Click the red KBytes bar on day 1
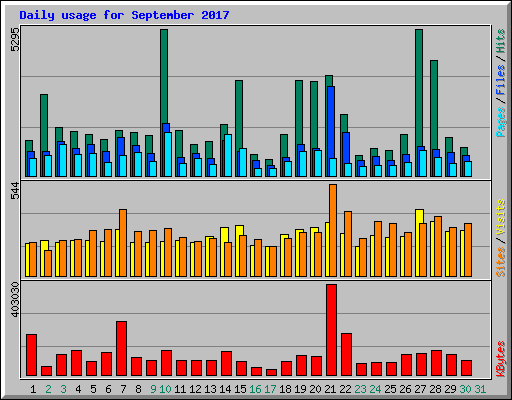512x400 pixels. (x=31, y=355)
